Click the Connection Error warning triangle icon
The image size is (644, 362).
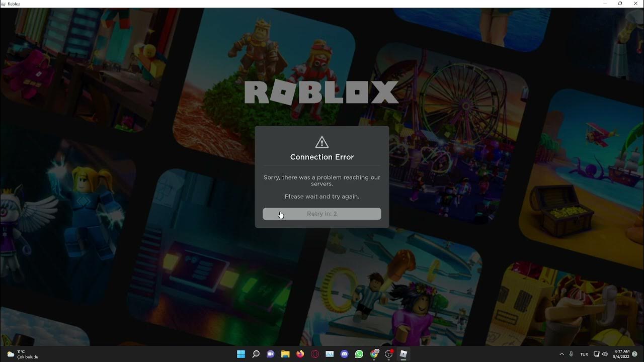322,142
